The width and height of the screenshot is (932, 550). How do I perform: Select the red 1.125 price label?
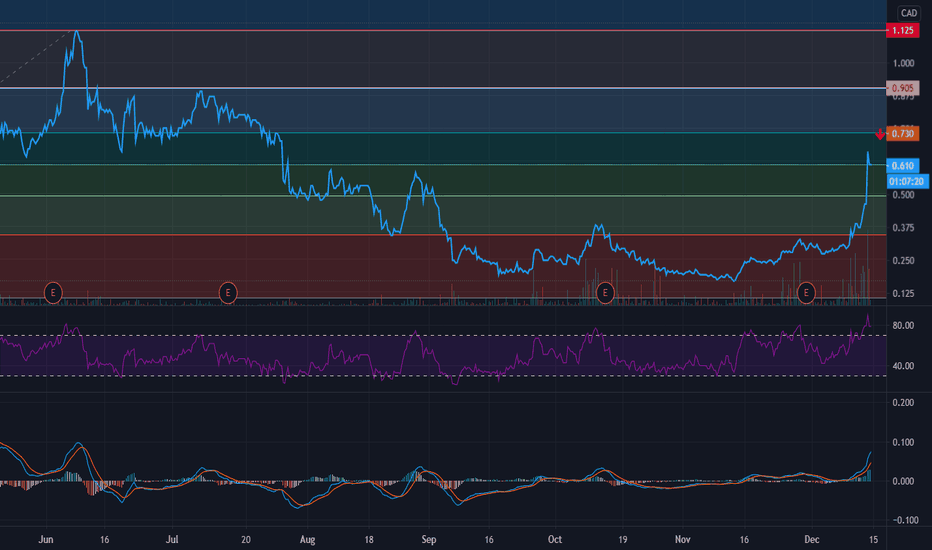click(903, 30)
